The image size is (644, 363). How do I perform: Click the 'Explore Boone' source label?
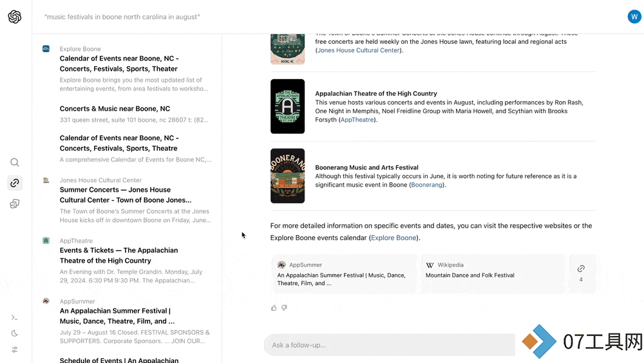coord(80,49)
